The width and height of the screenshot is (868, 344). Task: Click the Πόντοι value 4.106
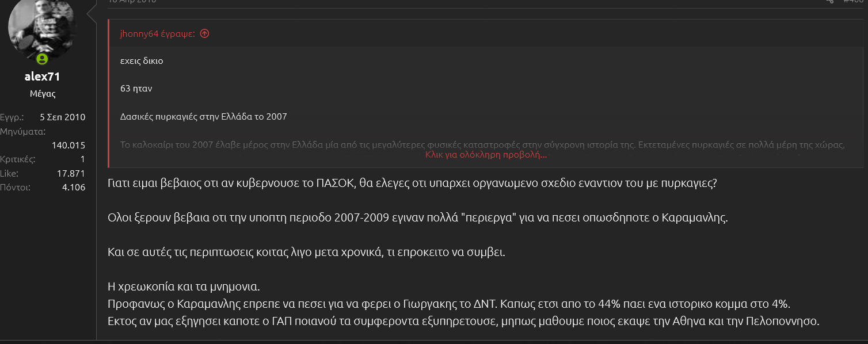coord(73,187)
